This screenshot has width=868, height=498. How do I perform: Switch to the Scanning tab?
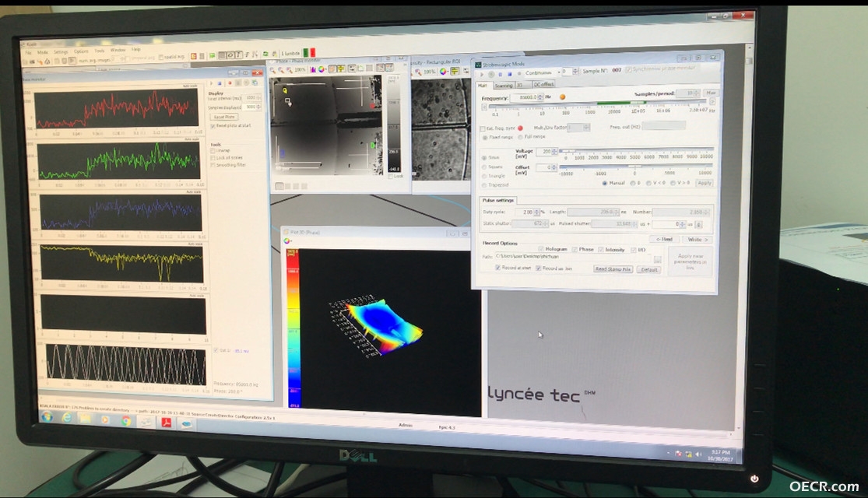click(x=503, y=86)
